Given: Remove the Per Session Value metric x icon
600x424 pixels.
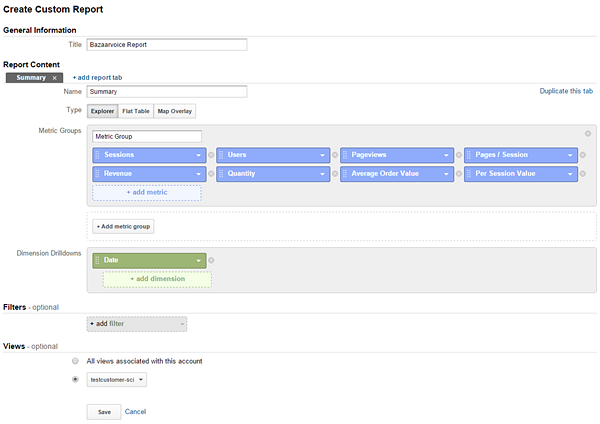Looking at the screenshot, I should 583,174.
